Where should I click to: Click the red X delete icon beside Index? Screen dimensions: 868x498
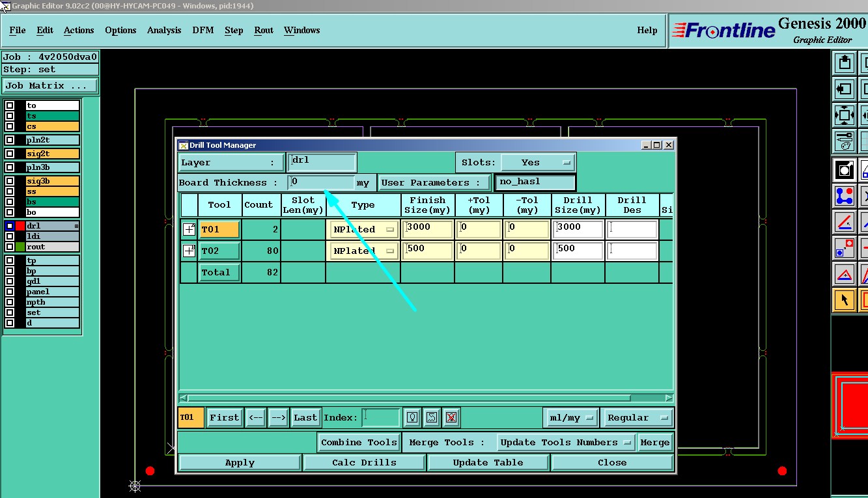(451, 417)
